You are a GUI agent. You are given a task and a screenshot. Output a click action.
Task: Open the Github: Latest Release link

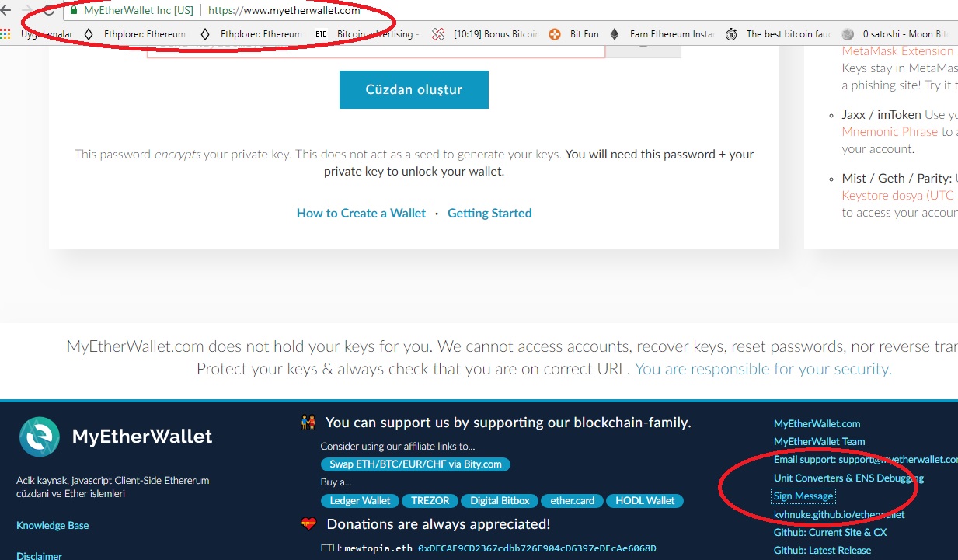click(822, 550)
